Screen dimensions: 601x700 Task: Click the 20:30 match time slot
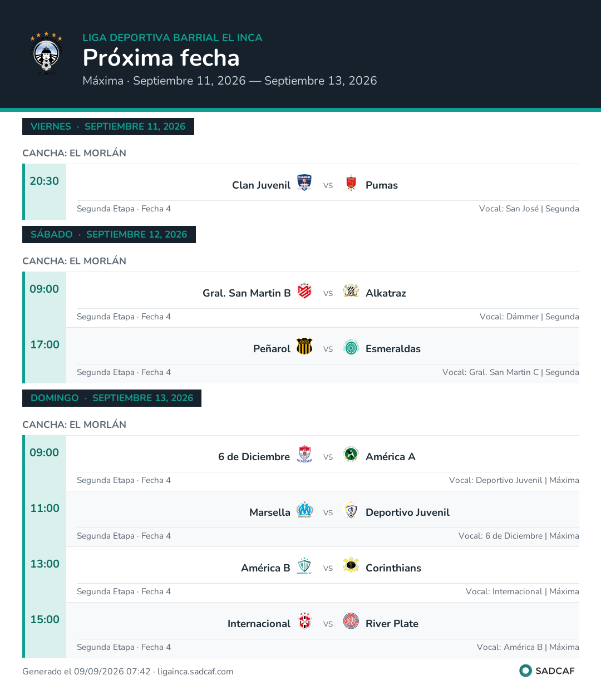(45, 181)
